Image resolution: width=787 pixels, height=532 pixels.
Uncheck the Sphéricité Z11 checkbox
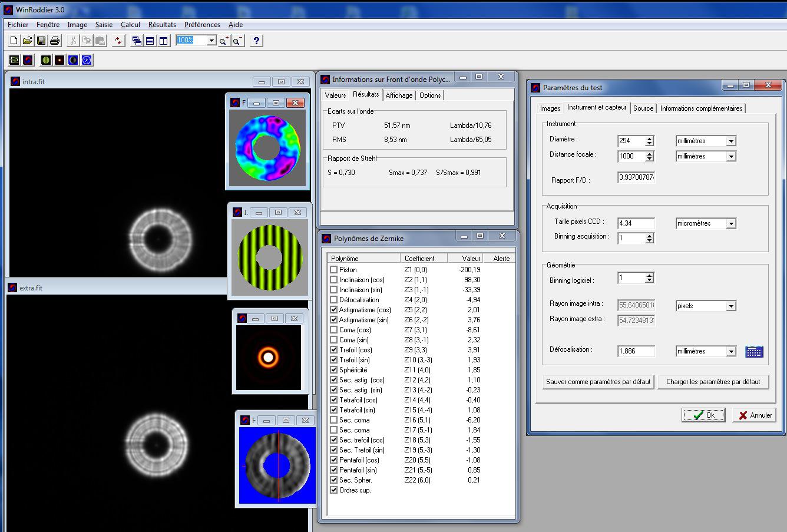[334, 370]
